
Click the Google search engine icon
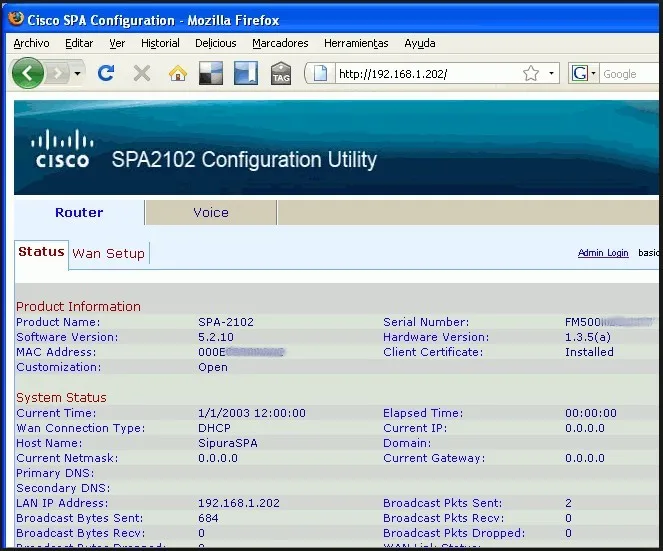(579, 74)
